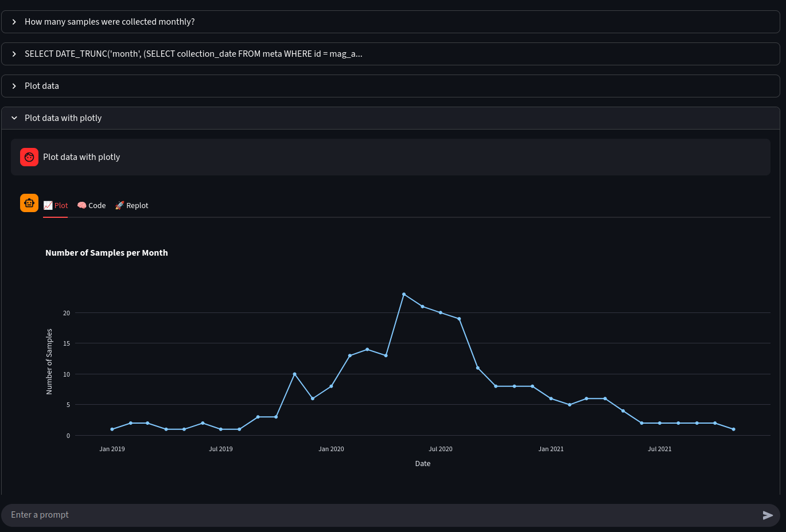Click the Jul 2020 axis label
Screen dimensions: 786x532
(441, 449)
